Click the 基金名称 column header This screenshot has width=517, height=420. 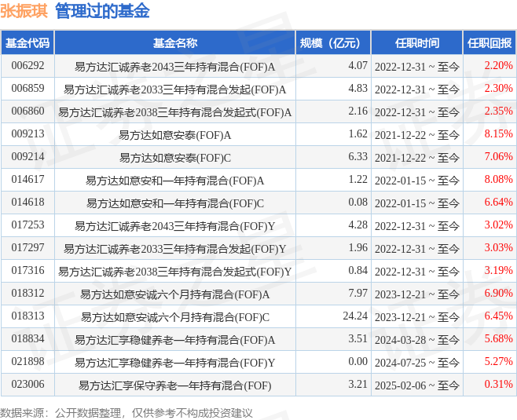tap(175, 43)
